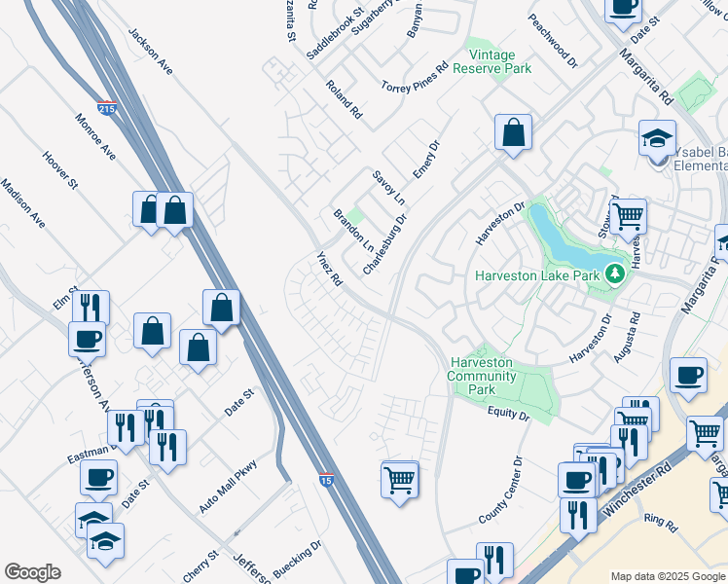Click the Interstate 215 highway shield

click(x=107, y=108)
